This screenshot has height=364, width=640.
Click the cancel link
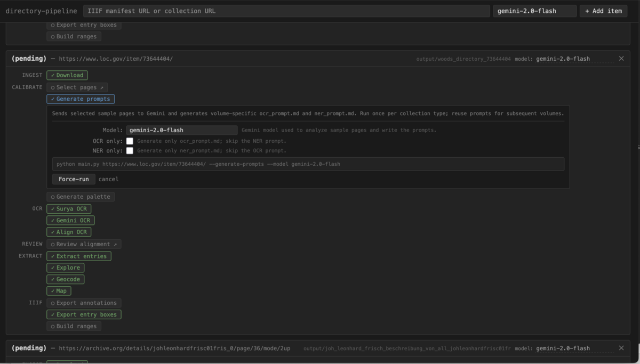click(x=108, y=179)
